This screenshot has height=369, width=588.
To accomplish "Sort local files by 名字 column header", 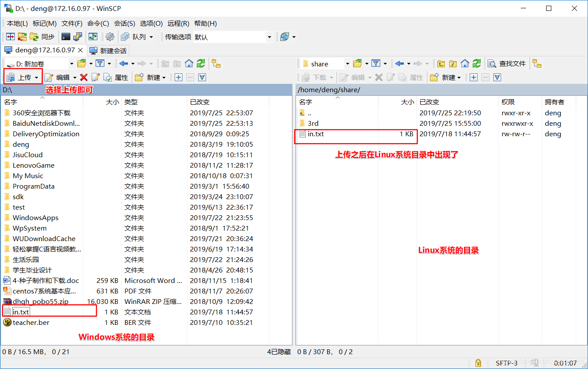I will (x=42, y=102).
